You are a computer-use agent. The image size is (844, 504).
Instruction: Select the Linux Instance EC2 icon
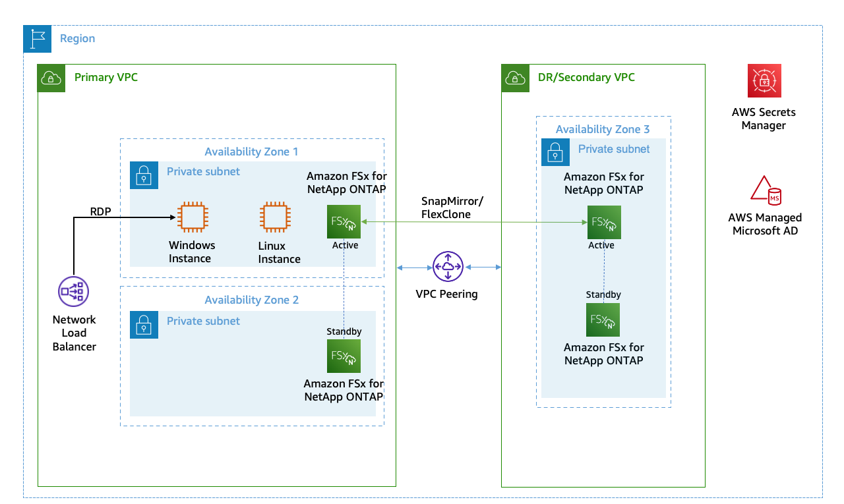[x=275, y=217]
